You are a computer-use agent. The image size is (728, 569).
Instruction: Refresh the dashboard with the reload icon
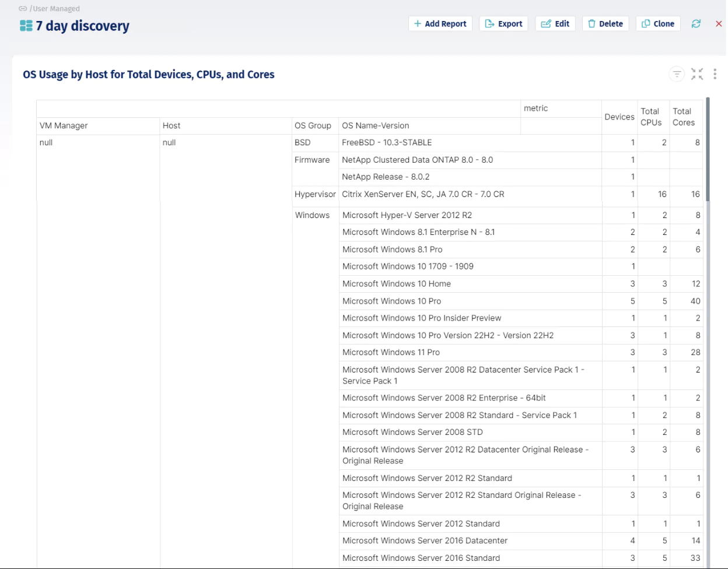pyautogui.click(x=696, y=24)
